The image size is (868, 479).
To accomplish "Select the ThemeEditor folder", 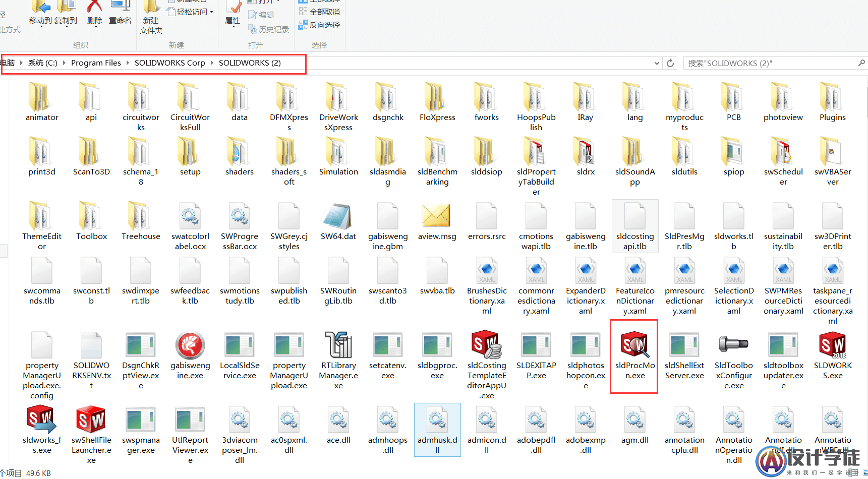I will coord(41,226).
